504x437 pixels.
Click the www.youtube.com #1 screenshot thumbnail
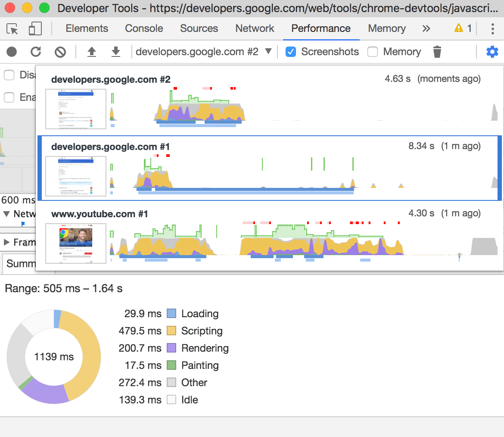click(76, 243)
